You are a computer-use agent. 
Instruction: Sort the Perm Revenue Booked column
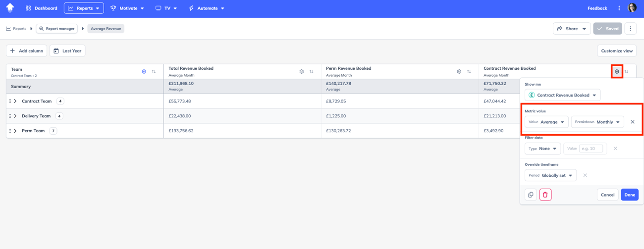click(x=469, y=72)
